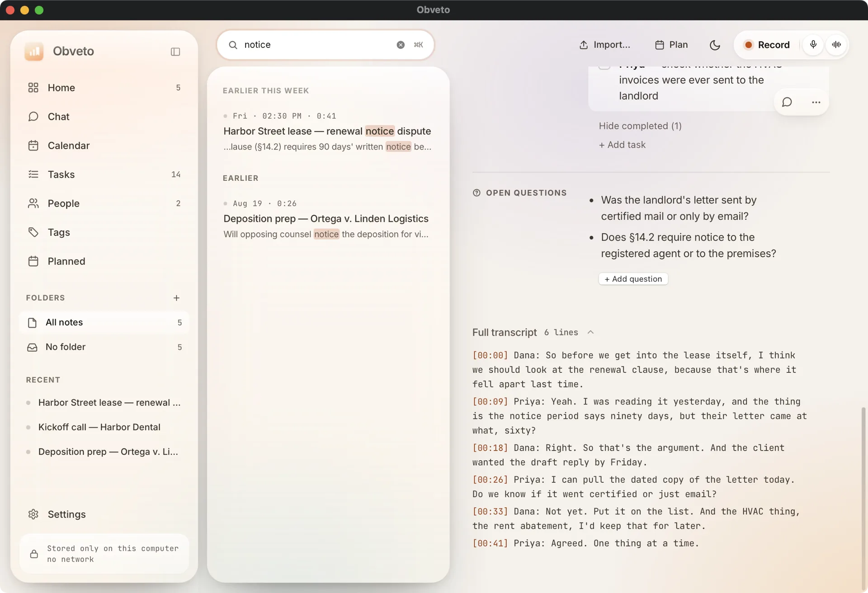Collapse Full transcript chevron
This screenshot has height=593, width=868.
(590, 332)
